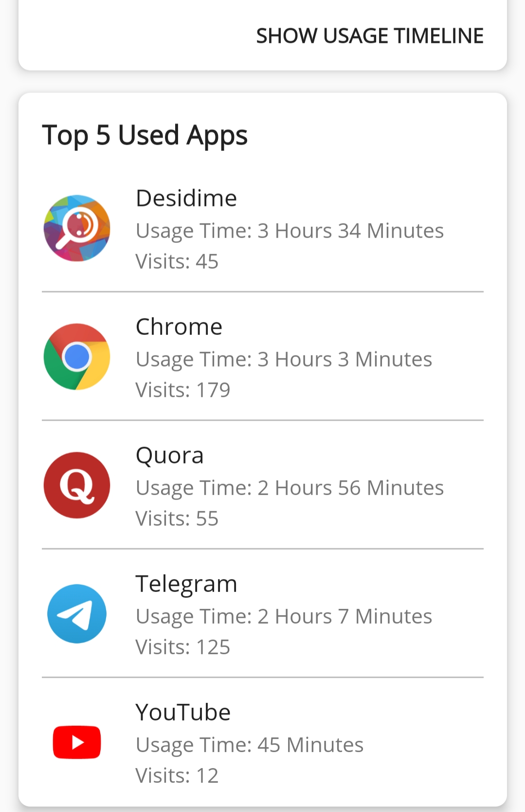Tap the YouTube app icon
This screenshot has height=812, width=525.
(77, 742)
